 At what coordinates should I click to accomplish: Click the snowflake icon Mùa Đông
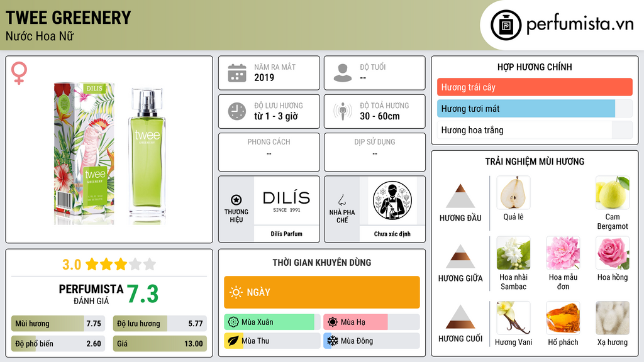point(333,341)
